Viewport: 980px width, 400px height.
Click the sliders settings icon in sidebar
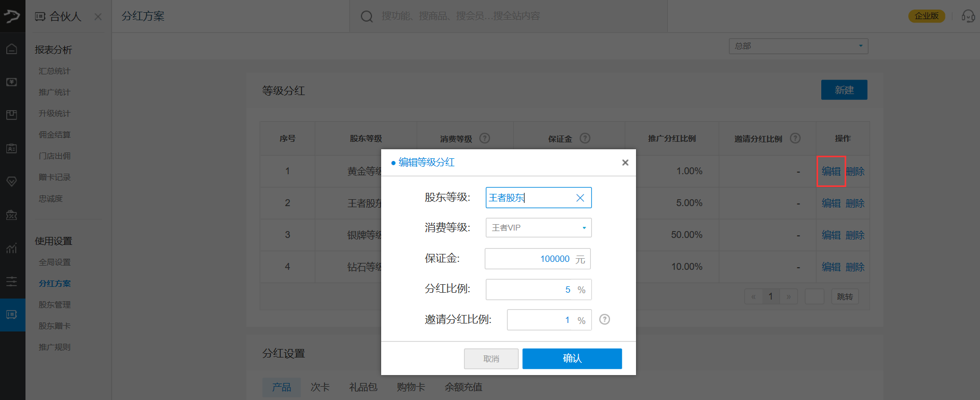click(12, 282)
